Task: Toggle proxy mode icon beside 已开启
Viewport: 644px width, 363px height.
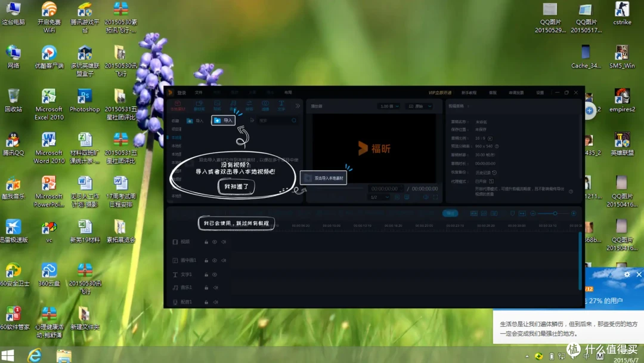Action: [491, 181]
